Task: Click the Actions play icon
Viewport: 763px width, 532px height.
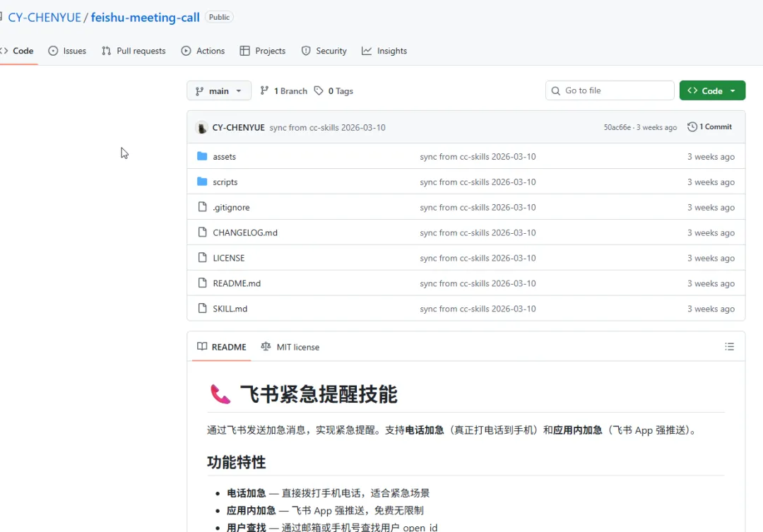Action: pyautogui.click(x=186, y=51)
